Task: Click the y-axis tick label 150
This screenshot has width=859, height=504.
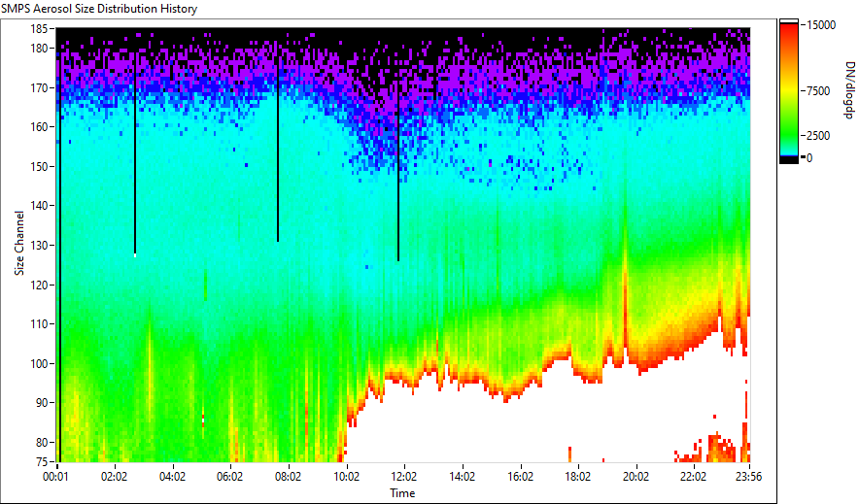Action: pyautogui.click(x=40, y=166)
